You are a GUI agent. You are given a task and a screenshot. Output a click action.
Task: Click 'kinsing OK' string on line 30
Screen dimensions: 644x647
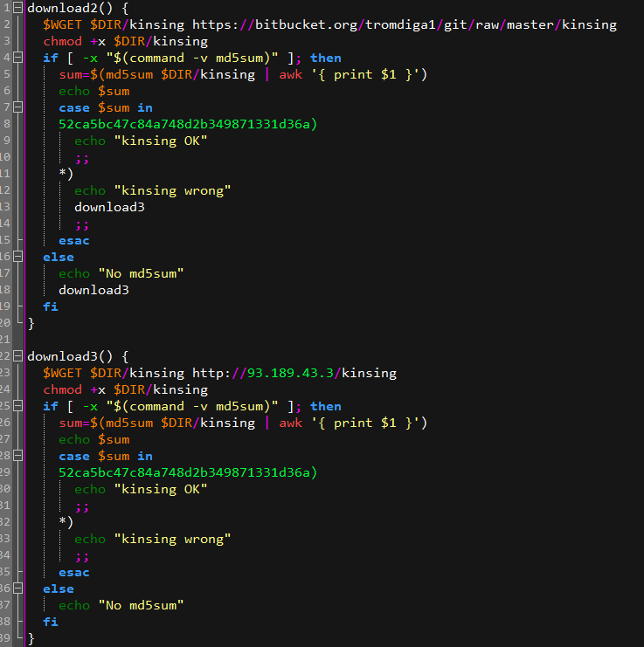pyautogui.click(x=161, y=489)
